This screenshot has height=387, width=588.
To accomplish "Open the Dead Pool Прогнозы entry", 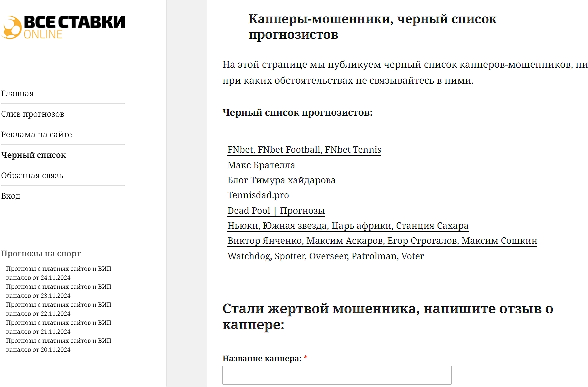I will coord(276,211).
